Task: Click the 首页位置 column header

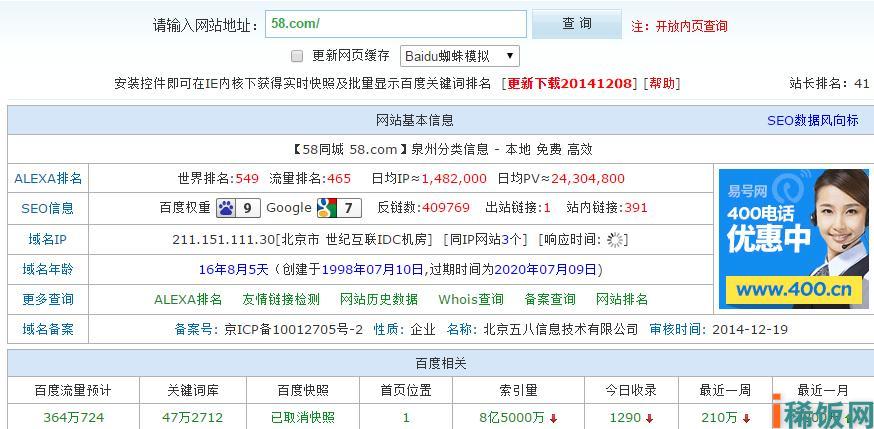Action: 406,391
